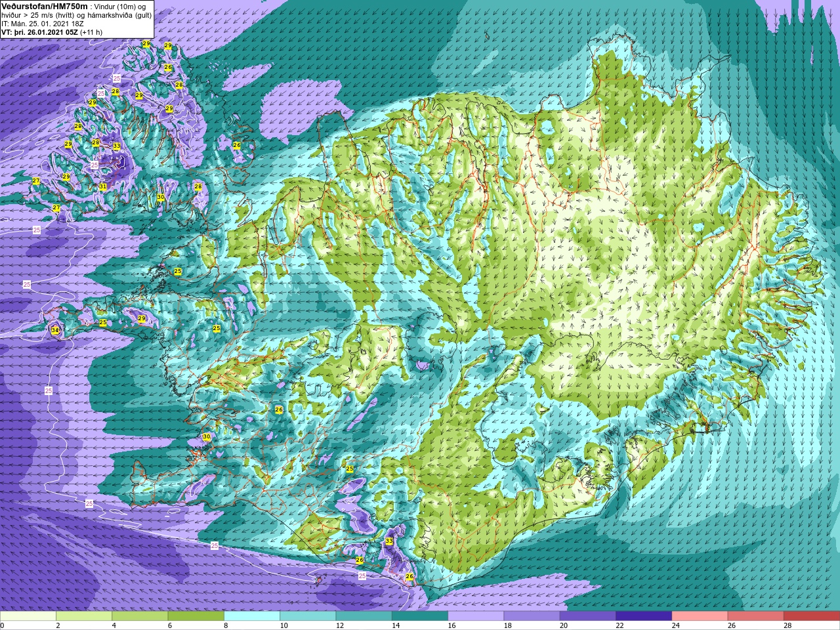Click the 14–16 m/s dark teal swatch

pyautogui.click(x=420, y=616)
